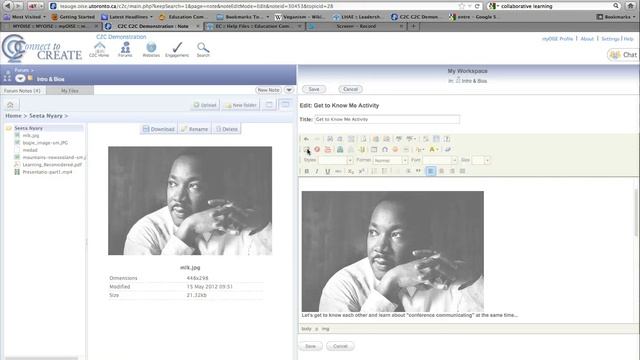
Task: Switch to the My Files tab
Action: (x=70, y=91)
